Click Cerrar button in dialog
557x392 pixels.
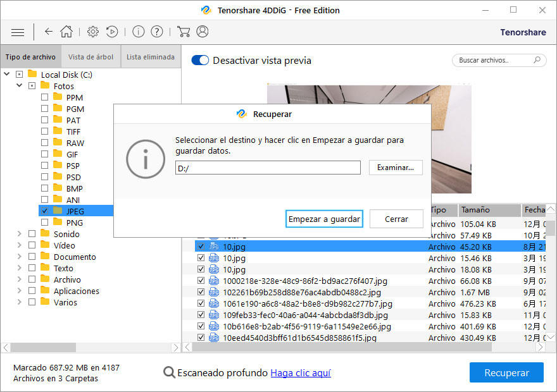pos(396,219)
